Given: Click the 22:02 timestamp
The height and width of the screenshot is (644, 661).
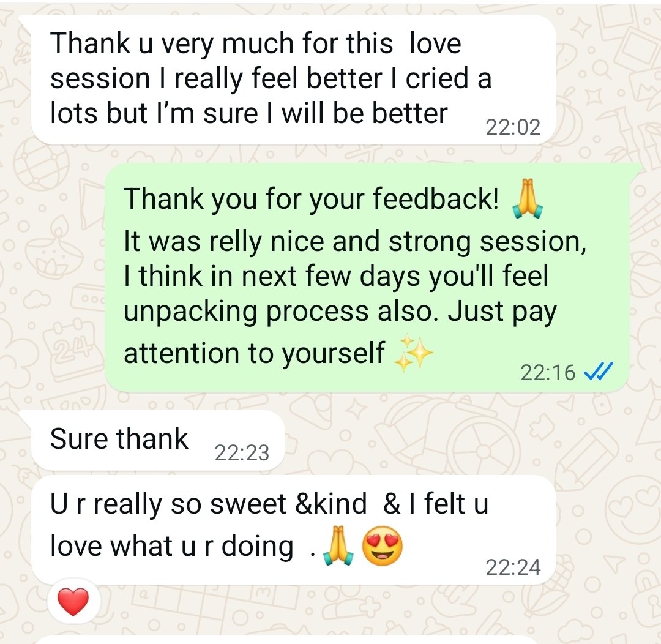Looking at the screenshot, I should click(513, 127).
